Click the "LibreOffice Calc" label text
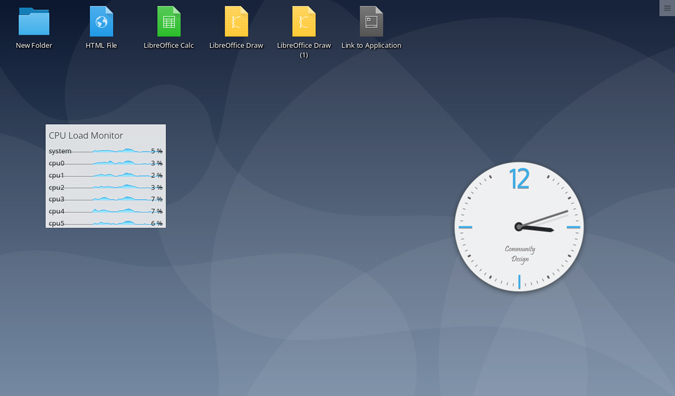The image size is (675, 396). [169, 45]
